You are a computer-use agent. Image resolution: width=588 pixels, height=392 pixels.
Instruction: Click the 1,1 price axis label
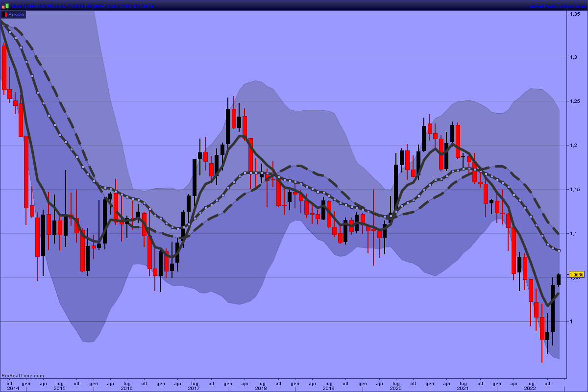[573, 234]
